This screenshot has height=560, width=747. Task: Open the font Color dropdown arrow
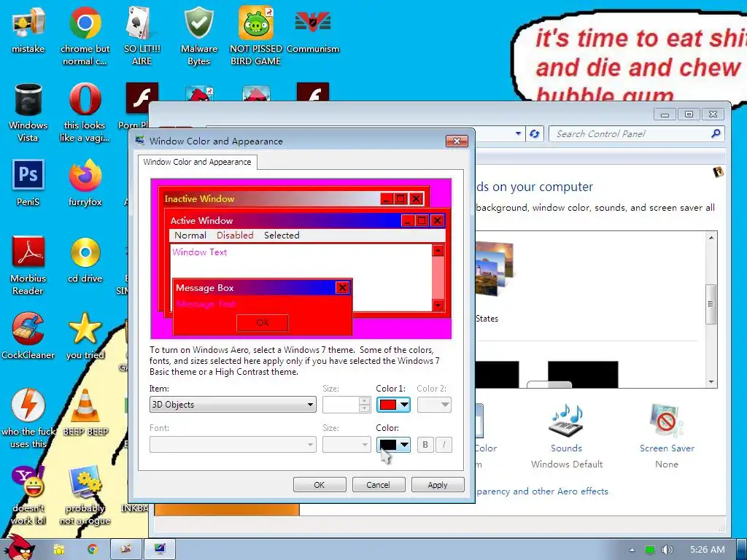pos(404,445)
